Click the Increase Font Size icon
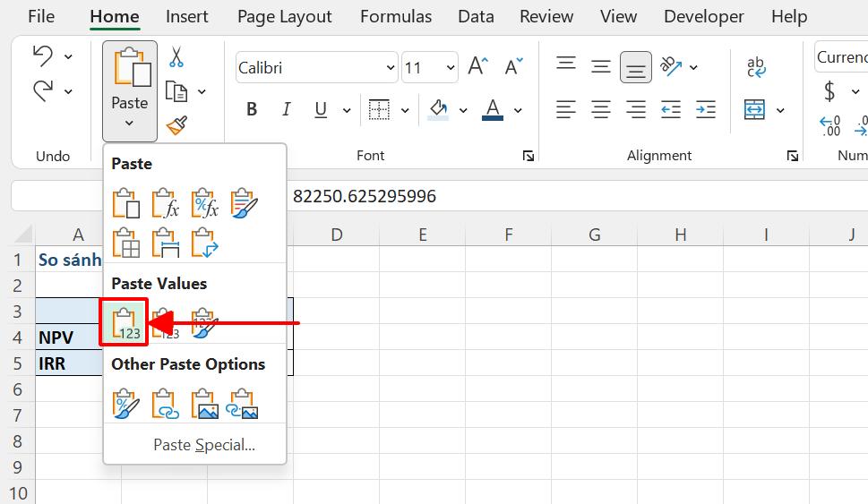Image resolution: width=868 pixels, height=504 pixels. tap(477, 67)
